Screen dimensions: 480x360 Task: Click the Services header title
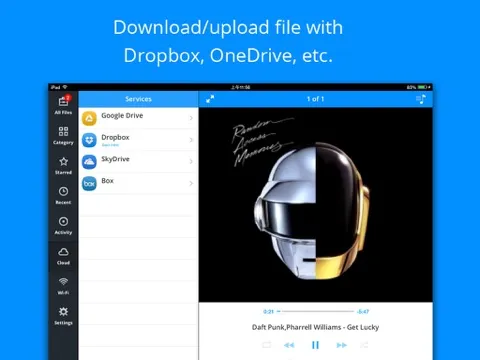coord(138,99)
